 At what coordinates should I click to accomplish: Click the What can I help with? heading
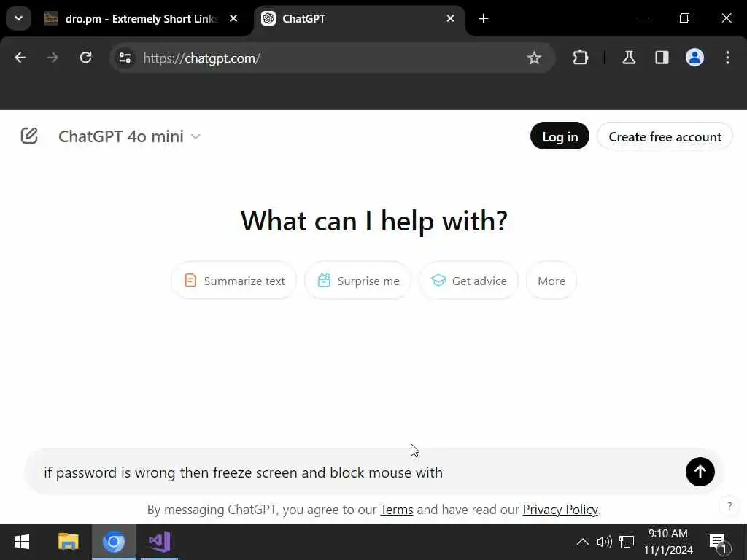point(374,221)
